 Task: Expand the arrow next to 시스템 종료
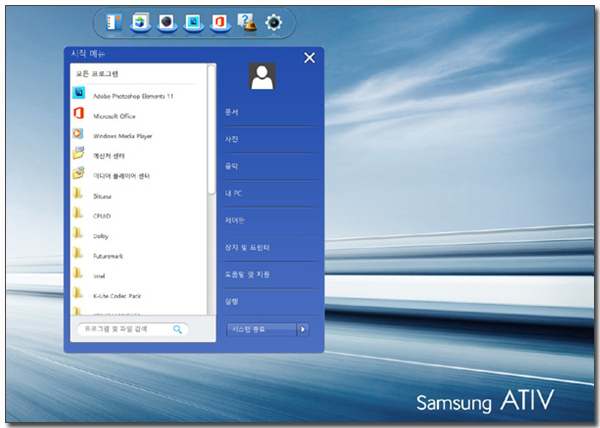[x=303, y=329]
